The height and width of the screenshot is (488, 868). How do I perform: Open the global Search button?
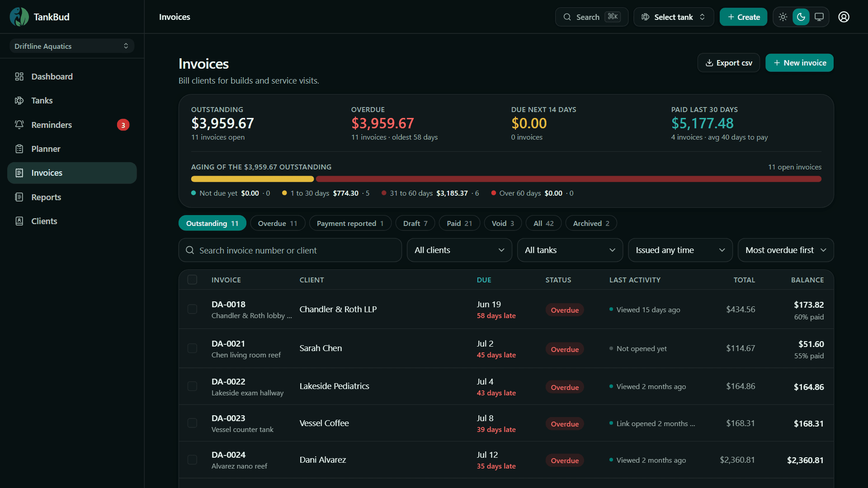tap(592, 17)
